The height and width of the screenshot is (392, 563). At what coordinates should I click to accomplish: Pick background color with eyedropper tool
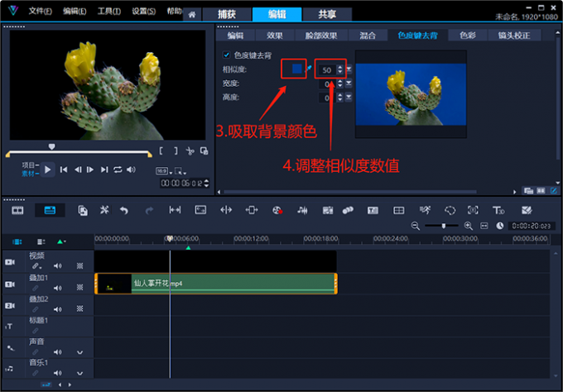point(308,69)
